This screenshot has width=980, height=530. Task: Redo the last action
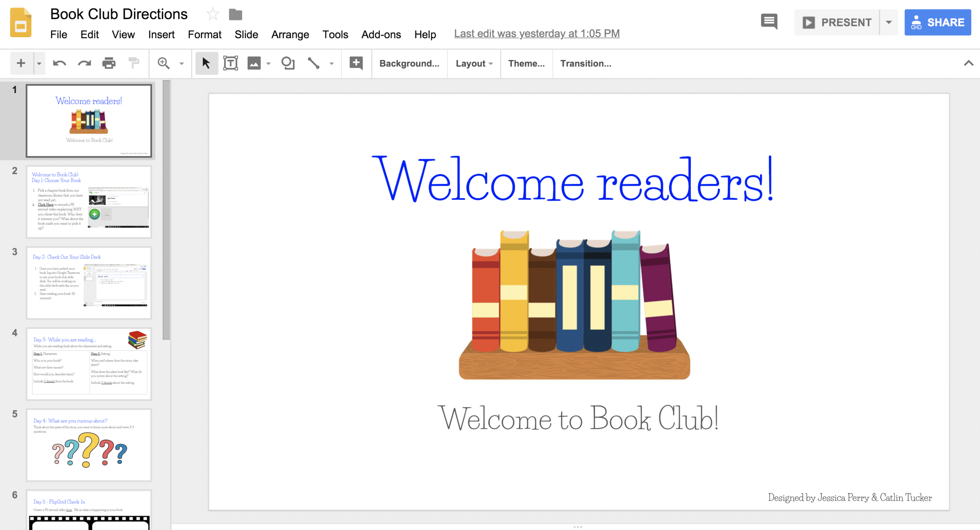[x=84, y=63]
